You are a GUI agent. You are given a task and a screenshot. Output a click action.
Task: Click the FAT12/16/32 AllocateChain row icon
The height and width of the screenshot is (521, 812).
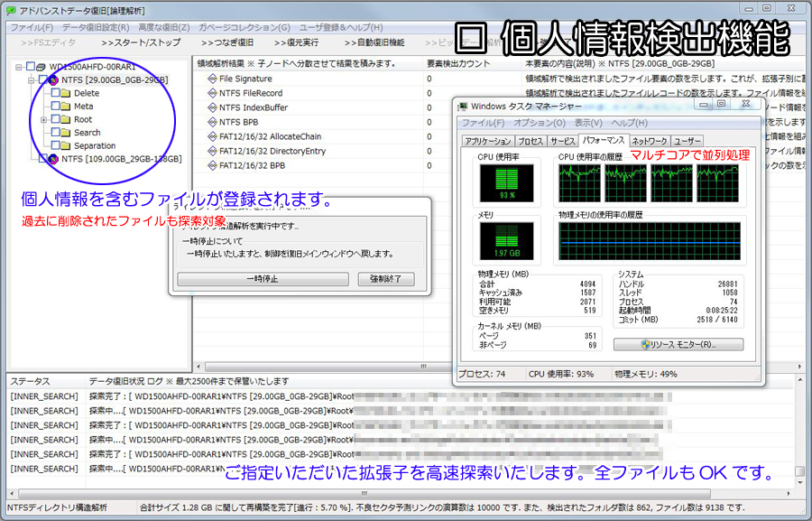(212, 137)
